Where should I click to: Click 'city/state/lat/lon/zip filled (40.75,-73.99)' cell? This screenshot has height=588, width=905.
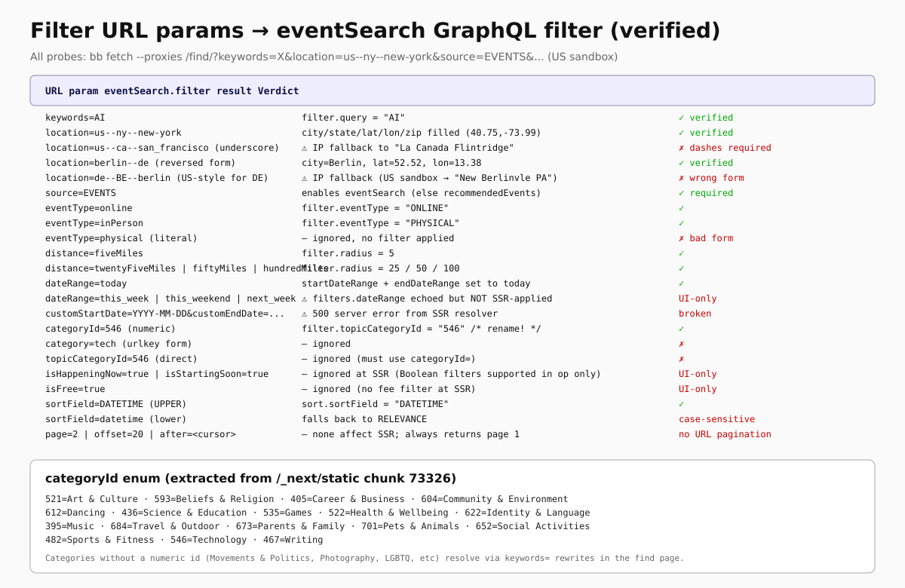422,133
